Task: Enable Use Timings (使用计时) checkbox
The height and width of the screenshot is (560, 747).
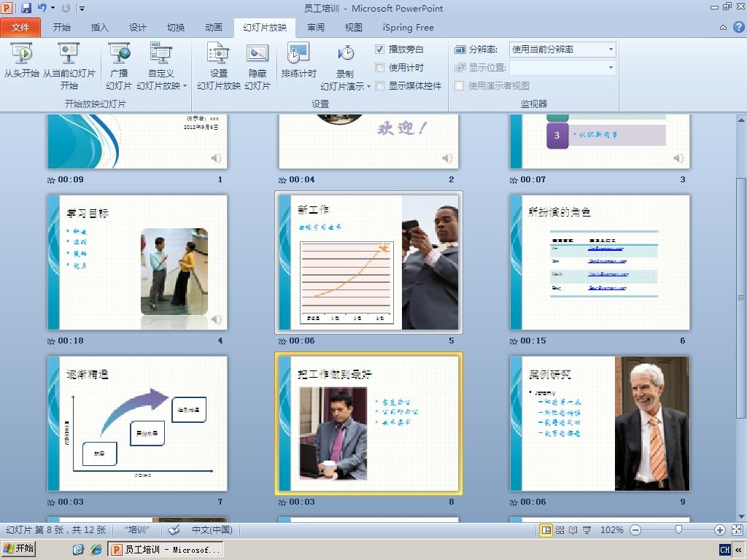Action: pos(379,68)
